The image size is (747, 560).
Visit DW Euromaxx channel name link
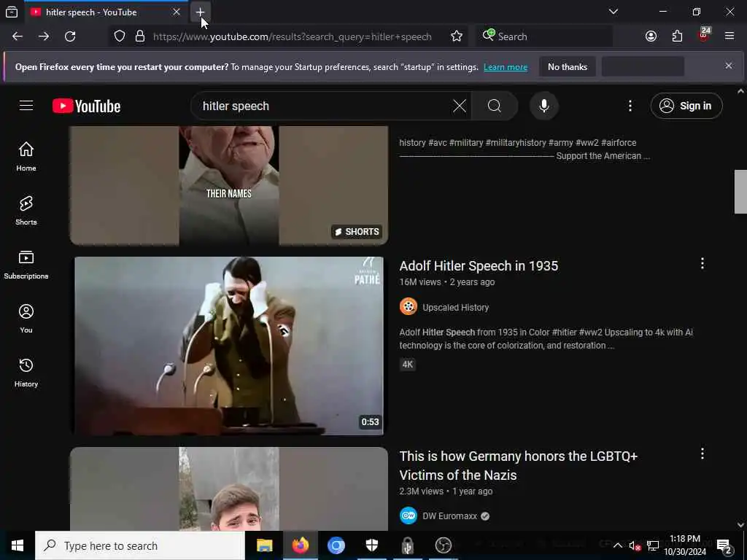click(449, 516)
